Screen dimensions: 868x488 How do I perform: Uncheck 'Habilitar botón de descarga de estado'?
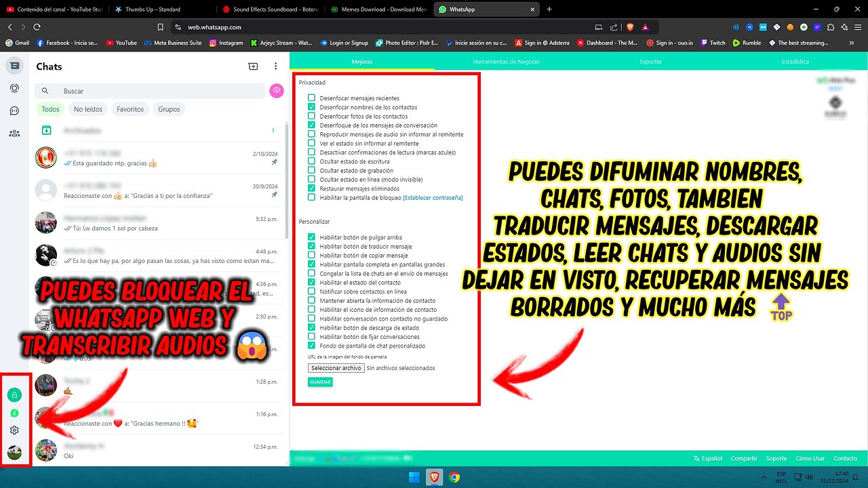(x=311, y=327)
